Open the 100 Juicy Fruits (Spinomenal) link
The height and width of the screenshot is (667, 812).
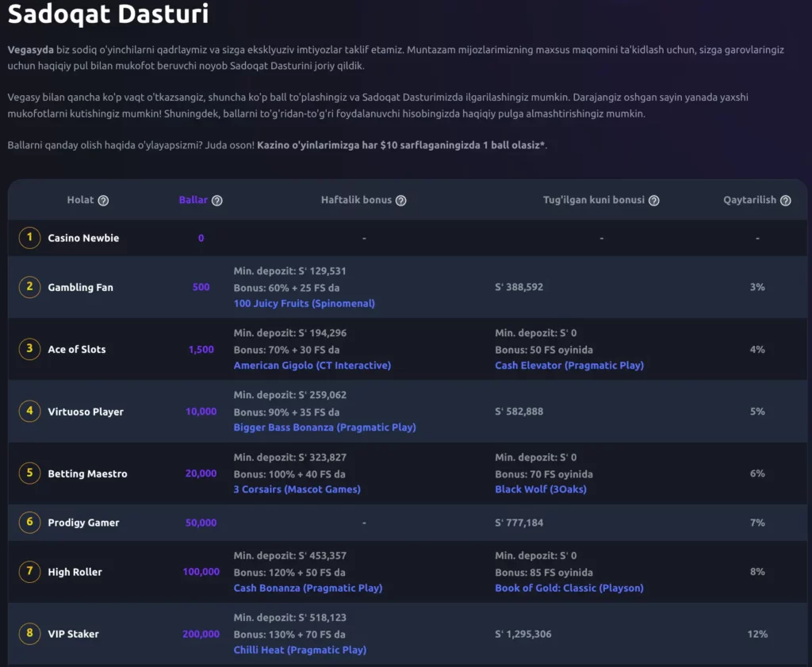[x=304, y=303]
